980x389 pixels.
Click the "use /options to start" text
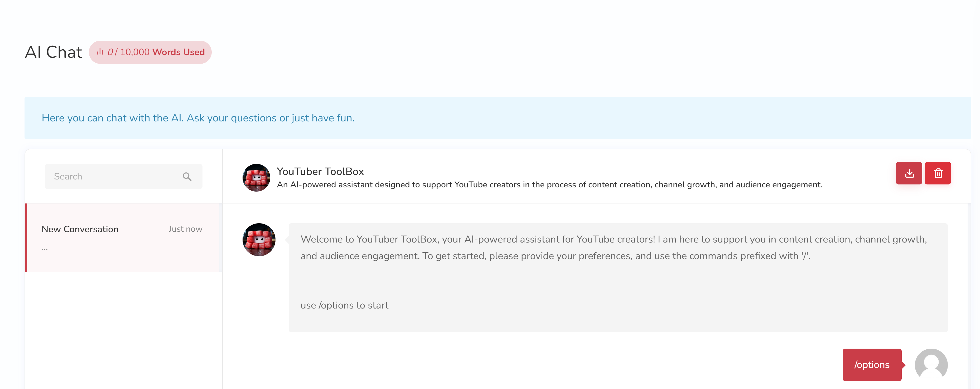coord(344,305)
